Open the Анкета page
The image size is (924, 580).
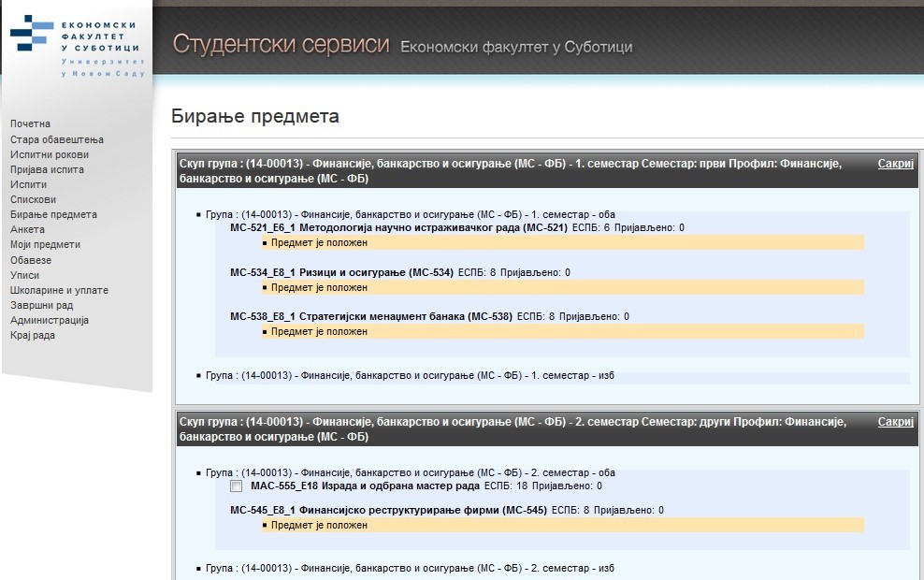pyautogui.click(x=27, y=230)
